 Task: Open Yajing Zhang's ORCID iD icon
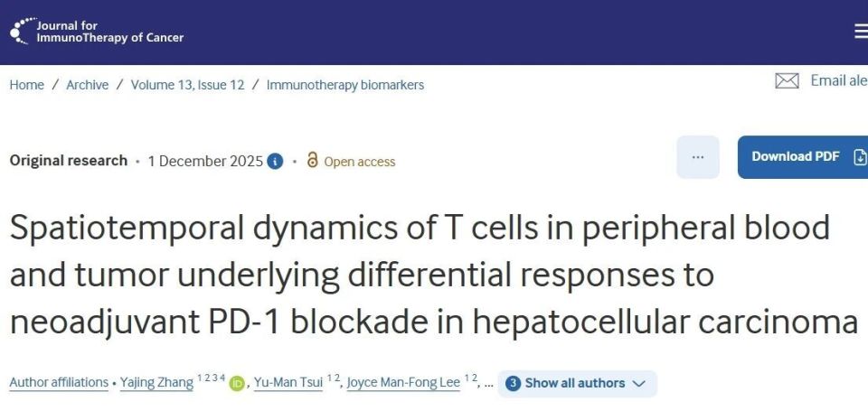pyautogui.click(x=237, y=384)
